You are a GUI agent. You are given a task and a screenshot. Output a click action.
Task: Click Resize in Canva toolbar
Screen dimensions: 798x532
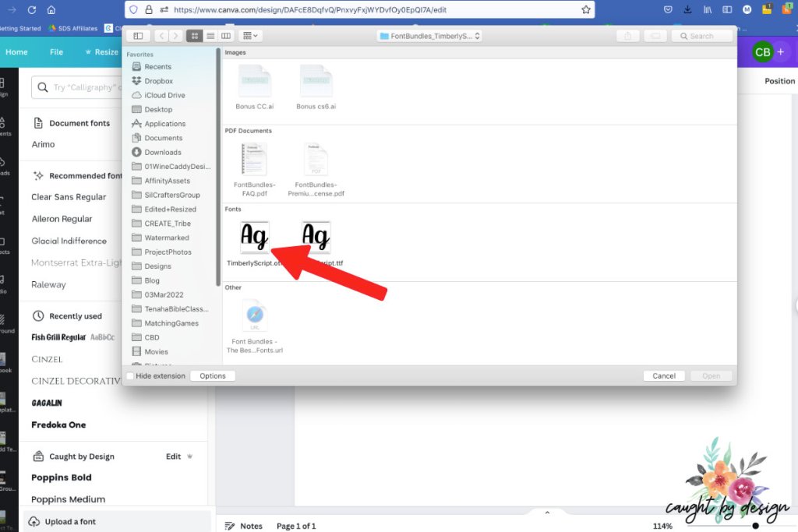pyautogui.click(x=101, y=52)
